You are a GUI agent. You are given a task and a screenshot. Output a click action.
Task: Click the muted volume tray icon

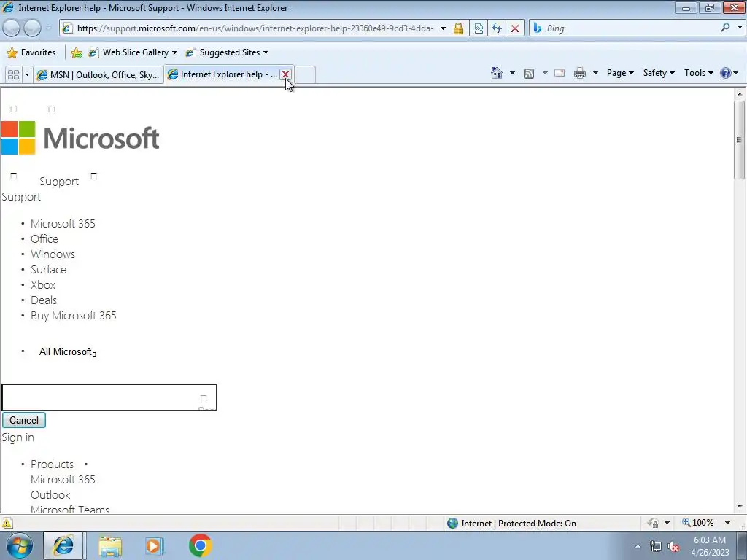click(x=673, y=547)
